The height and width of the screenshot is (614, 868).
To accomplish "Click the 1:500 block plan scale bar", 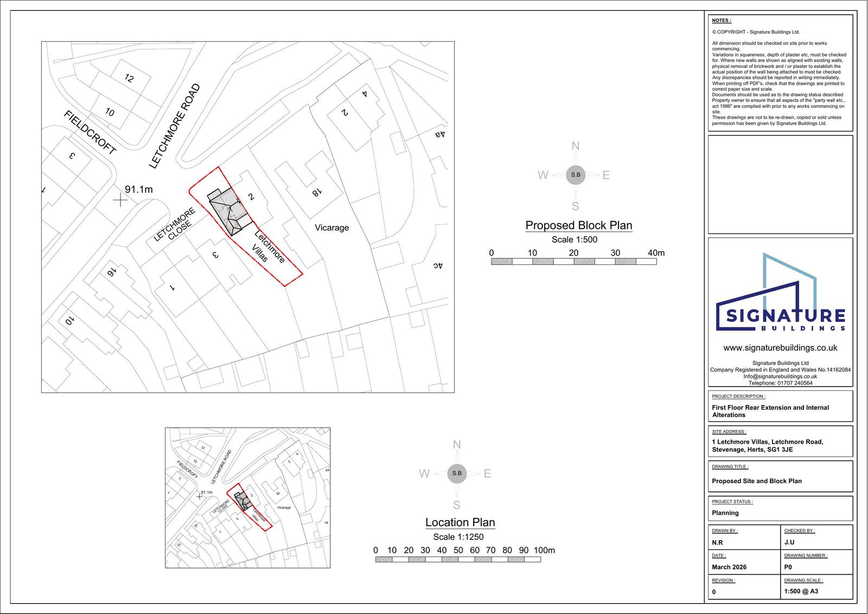I will coord(573,262).
